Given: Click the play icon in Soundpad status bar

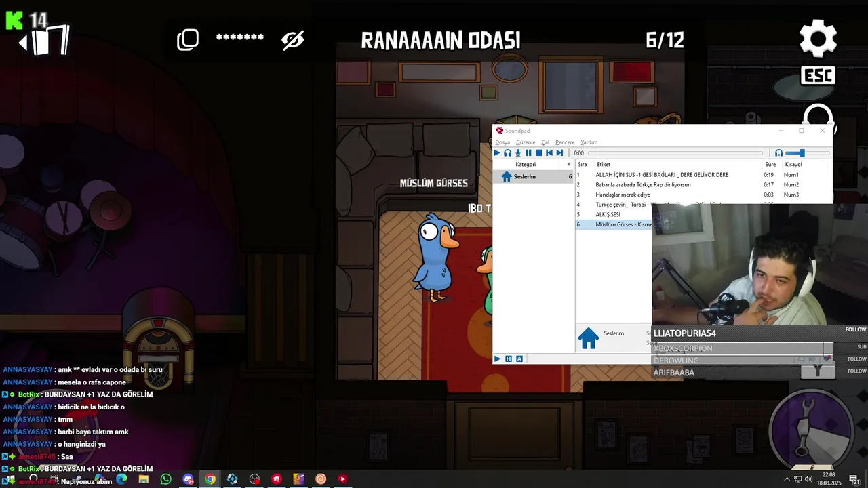Looking at the screenshot, I should 497,359.
